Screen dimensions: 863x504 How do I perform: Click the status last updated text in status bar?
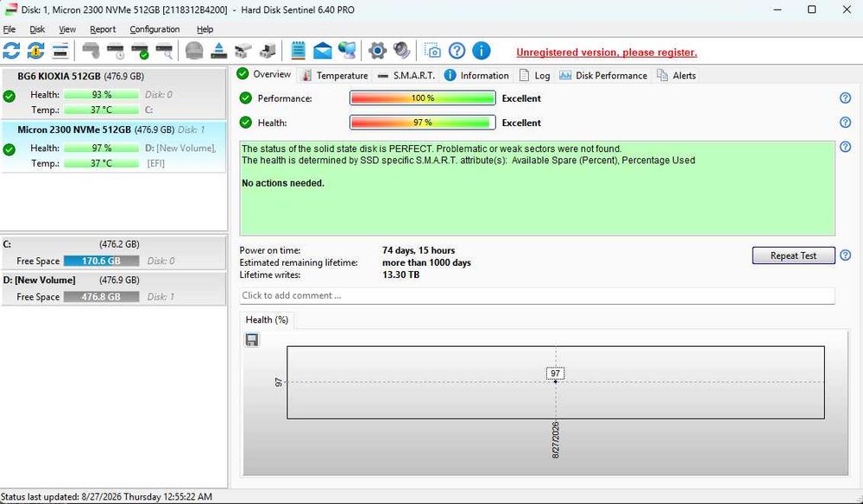[107, 496]
